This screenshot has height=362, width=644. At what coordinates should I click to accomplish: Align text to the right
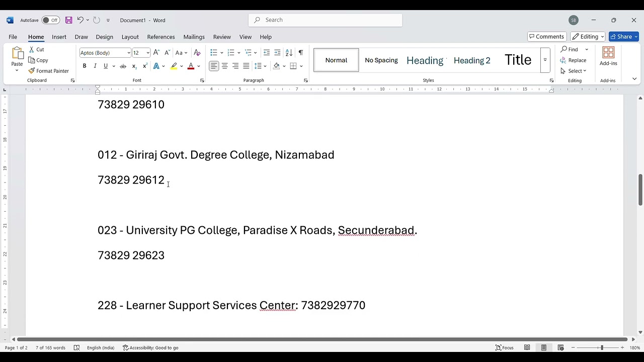pos(235,66)
